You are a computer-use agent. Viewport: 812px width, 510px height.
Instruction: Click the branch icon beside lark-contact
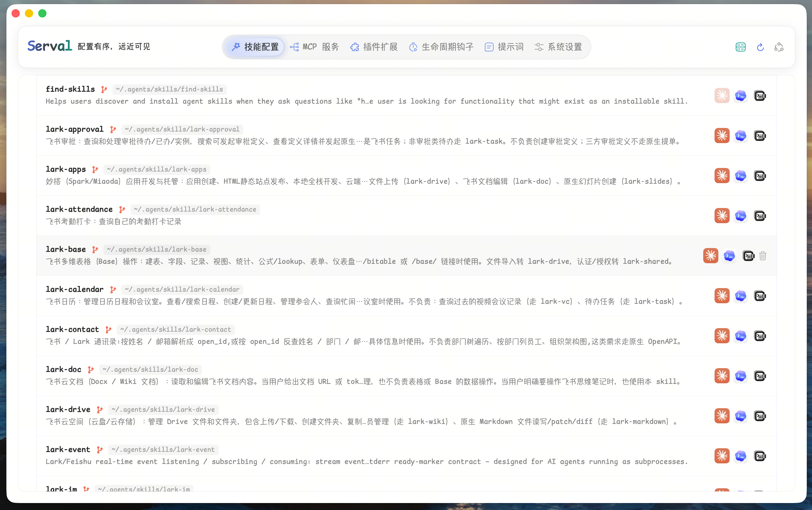pos(108,330)
